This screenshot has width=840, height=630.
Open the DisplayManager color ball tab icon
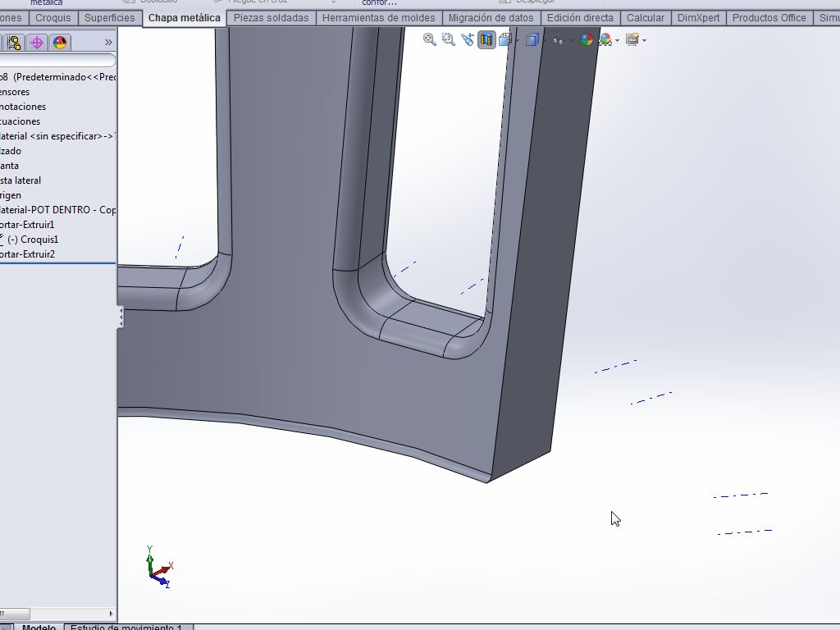[x=60, y=43]
